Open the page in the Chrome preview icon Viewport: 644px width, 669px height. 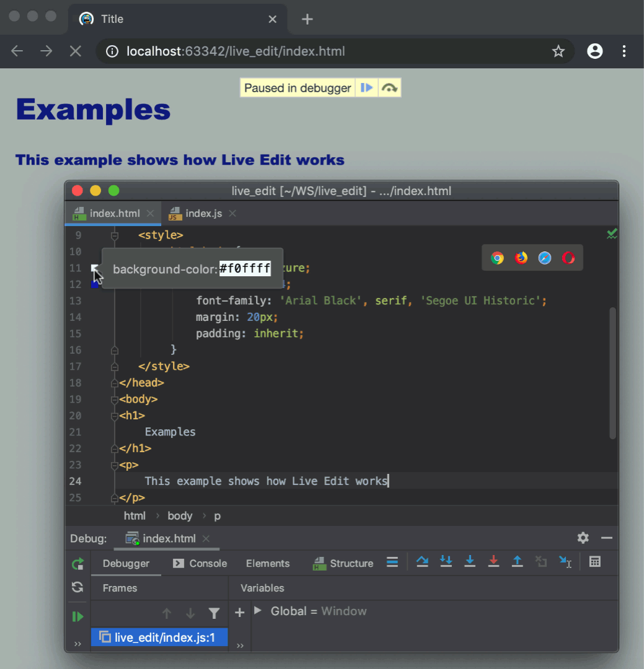coord(497,258)
